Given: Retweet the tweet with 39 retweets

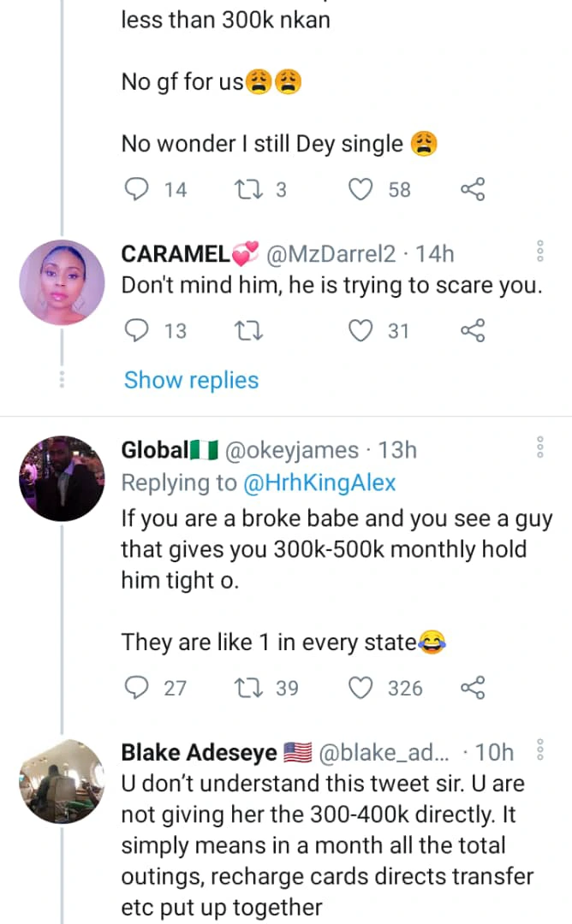Looking at the screenshot, I should 247,688.
